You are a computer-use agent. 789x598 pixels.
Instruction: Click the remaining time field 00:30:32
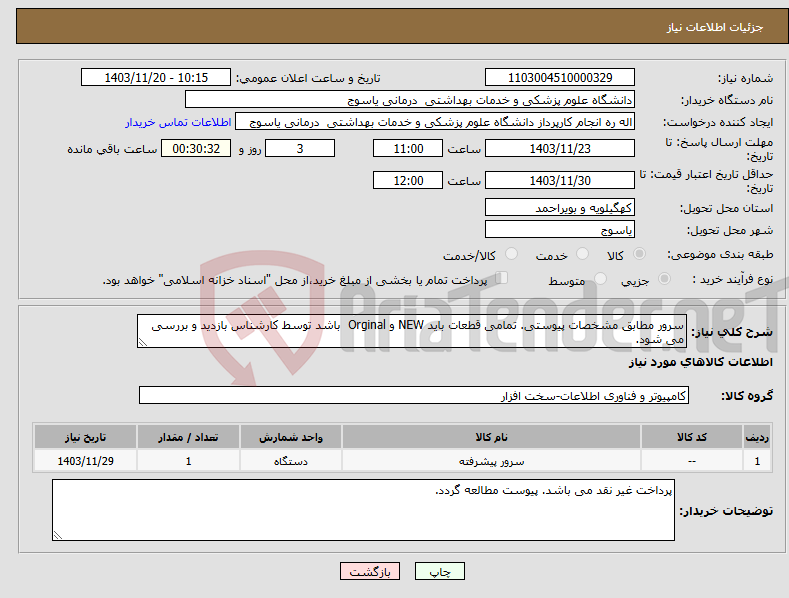pyautogui.click(x=196, y=148)
